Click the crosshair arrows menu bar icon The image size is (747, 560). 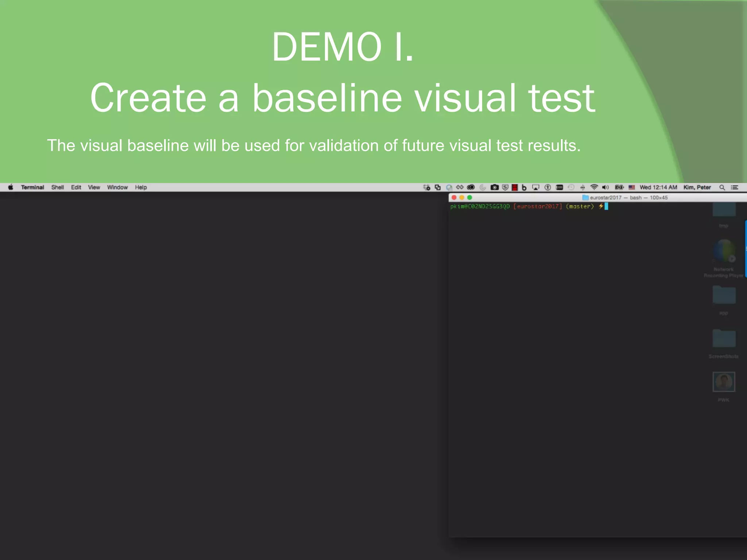582,187
